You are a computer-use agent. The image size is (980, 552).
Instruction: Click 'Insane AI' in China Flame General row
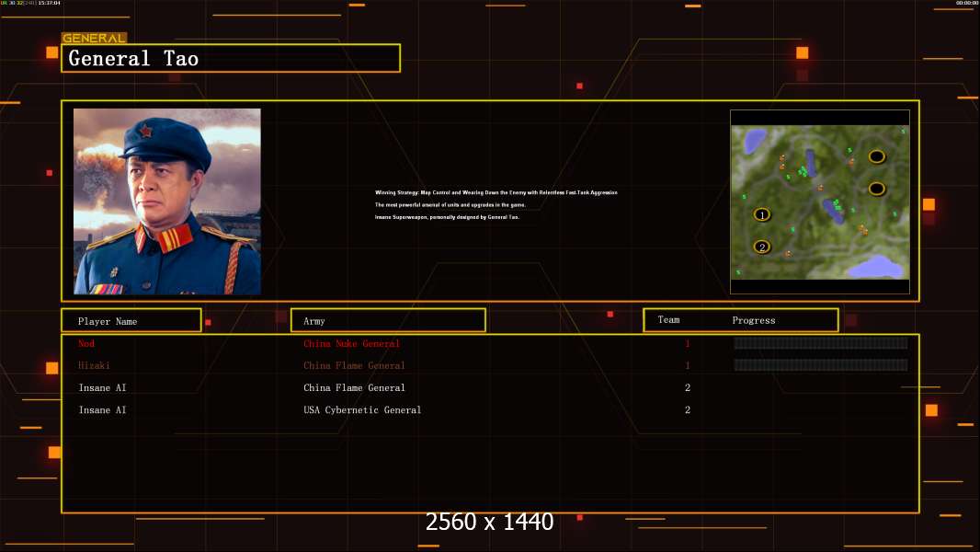[102, 387]
